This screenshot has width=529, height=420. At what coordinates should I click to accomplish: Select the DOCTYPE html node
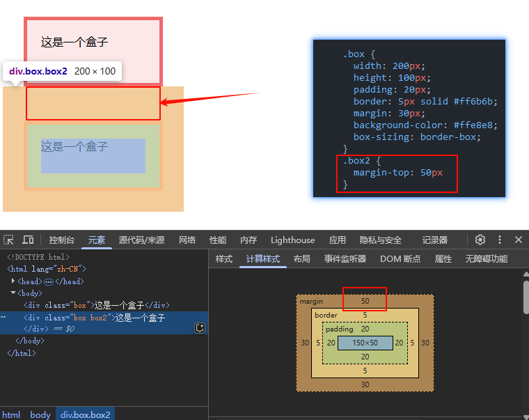point(38,257)
